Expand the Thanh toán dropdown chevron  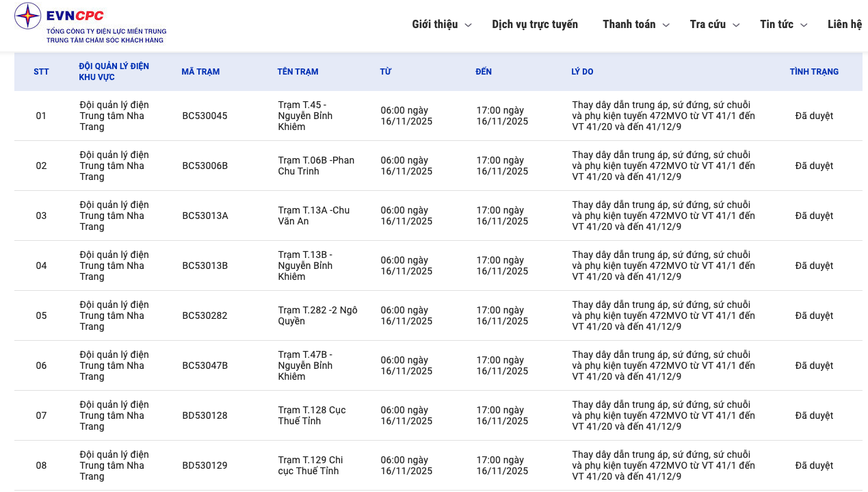point(666,25)
